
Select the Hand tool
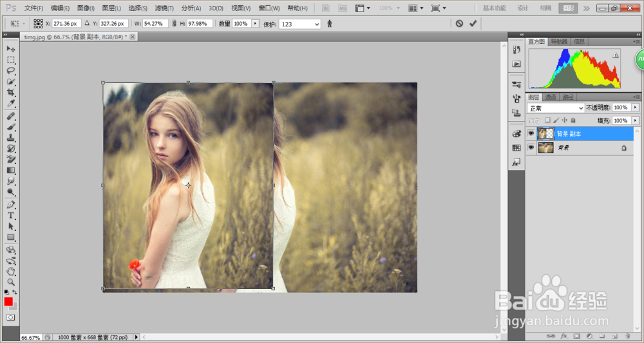(x=11, y=272)
